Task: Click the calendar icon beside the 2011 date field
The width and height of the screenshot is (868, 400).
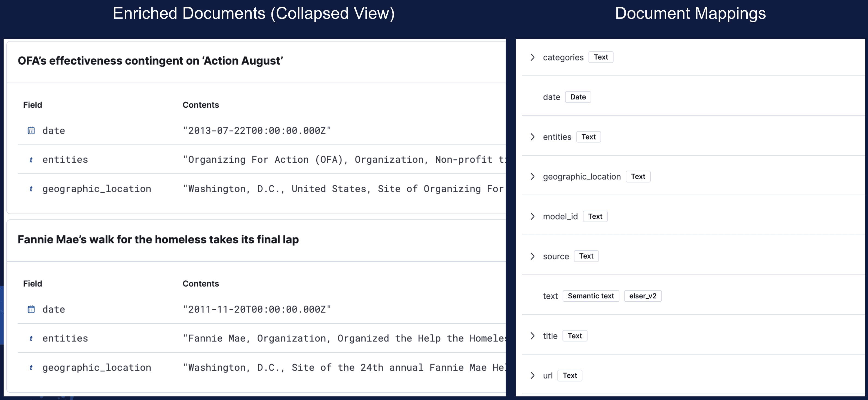Action: (31, 309)
